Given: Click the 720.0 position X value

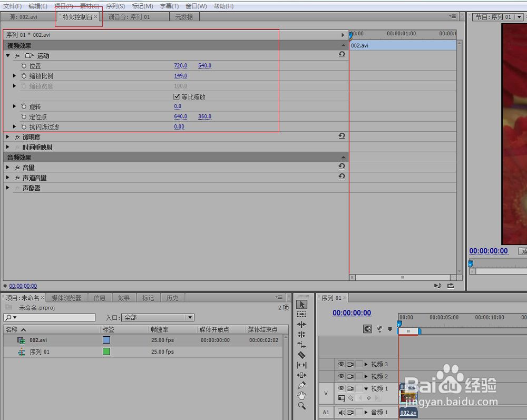Looking at the screenshot, I should tap(180, 66).
